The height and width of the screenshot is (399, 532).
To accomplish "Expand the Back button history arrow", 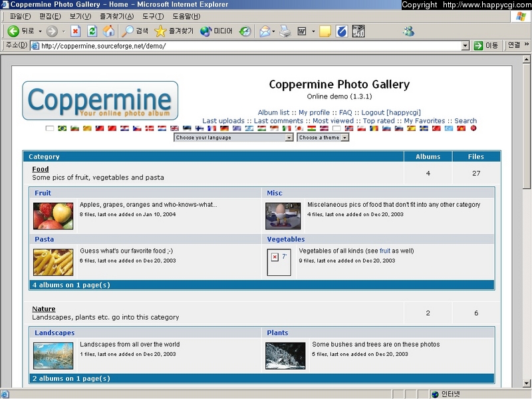I will 40,31.
